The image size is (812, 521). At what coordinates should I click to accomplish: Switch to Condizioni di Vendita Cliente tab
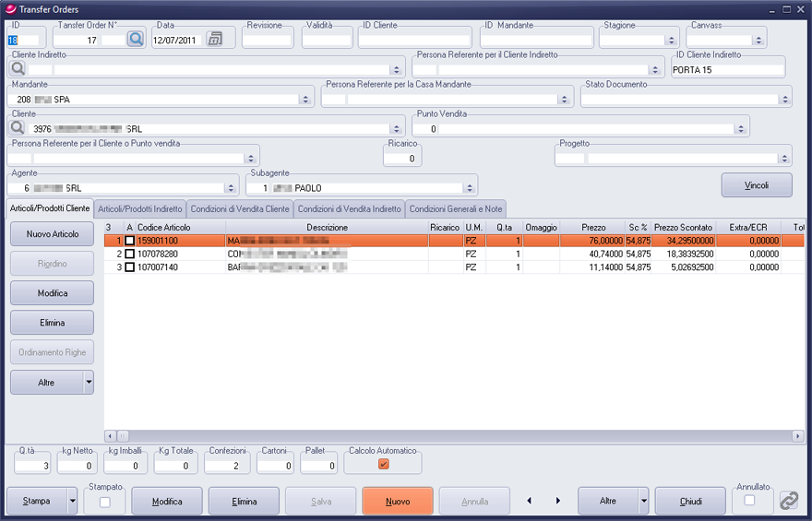pos(239,209)
